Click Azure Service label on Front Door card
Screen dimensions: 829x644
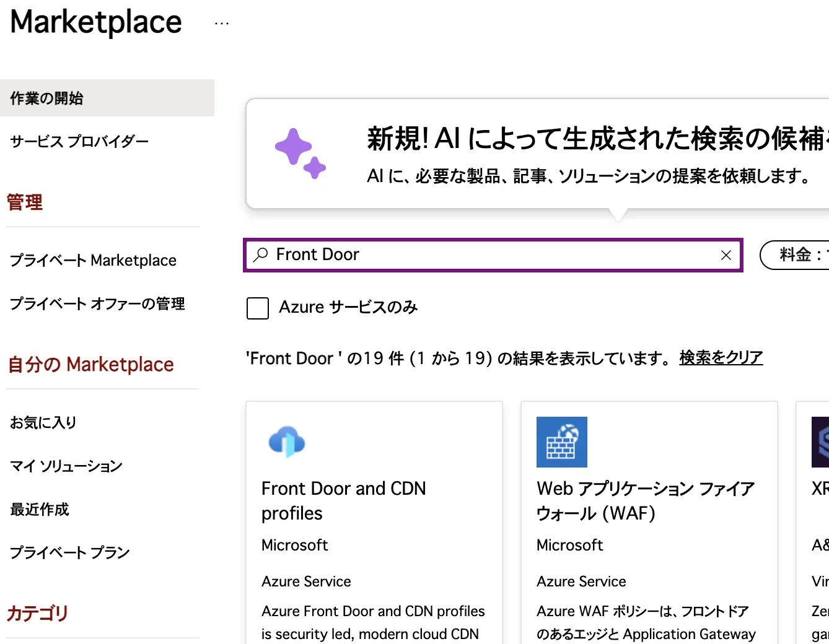pyautogui.click(x=306, y=581)
